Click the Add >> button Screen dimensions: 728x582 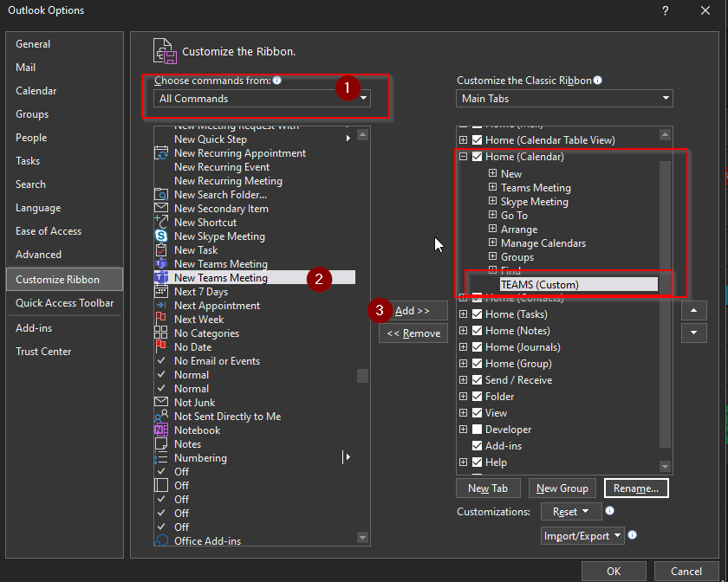[413, 311]
